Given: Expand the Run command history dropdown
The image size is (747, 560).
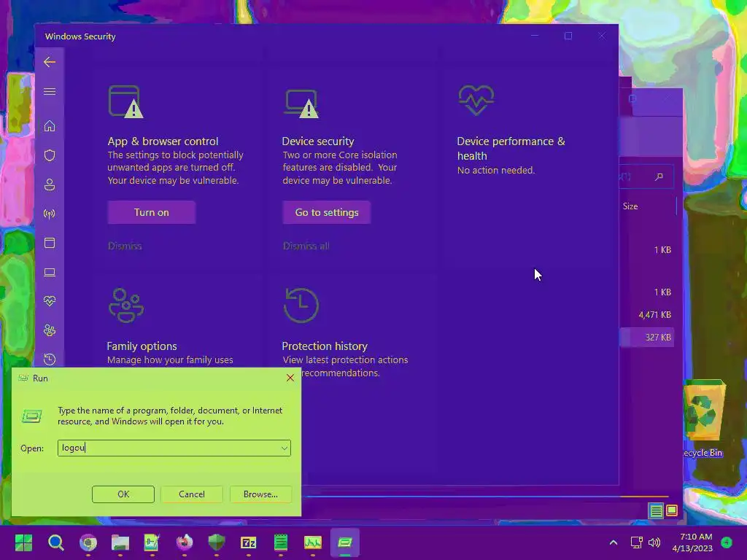Looking at the screenshot, I should click(284, 448).
